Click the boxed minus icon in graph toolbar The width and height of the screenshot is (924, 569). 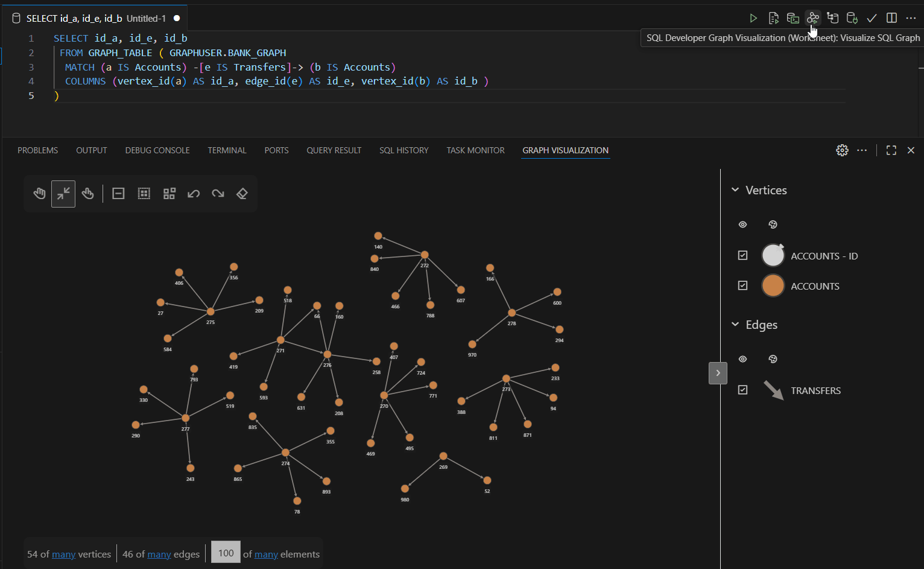118,194
